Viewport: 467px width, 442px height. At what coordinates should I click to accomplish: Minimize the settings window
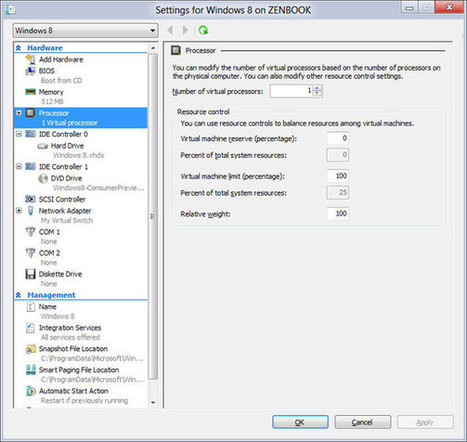pyautogui.click(x=410, y=8)
